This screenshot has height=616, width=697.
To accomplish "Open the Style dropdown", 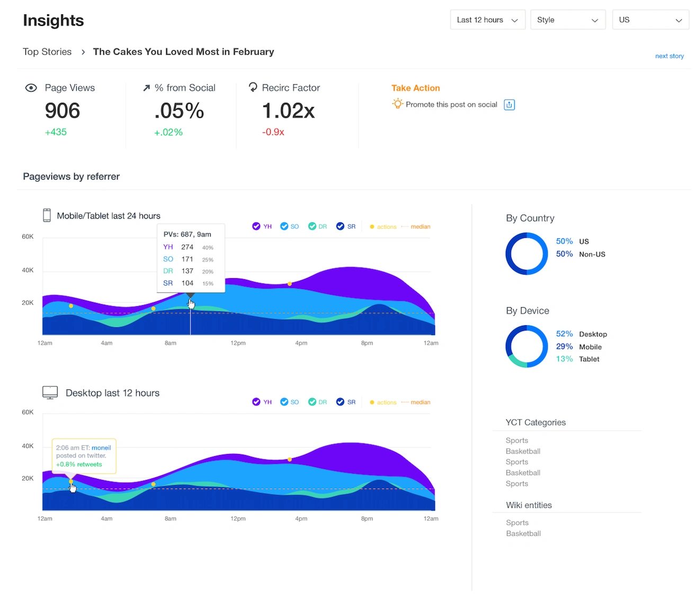I will click(568, 20).
